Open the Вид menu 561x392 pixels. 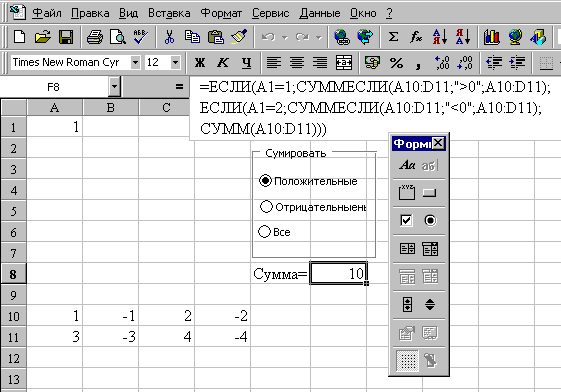[x=128, y=13]
